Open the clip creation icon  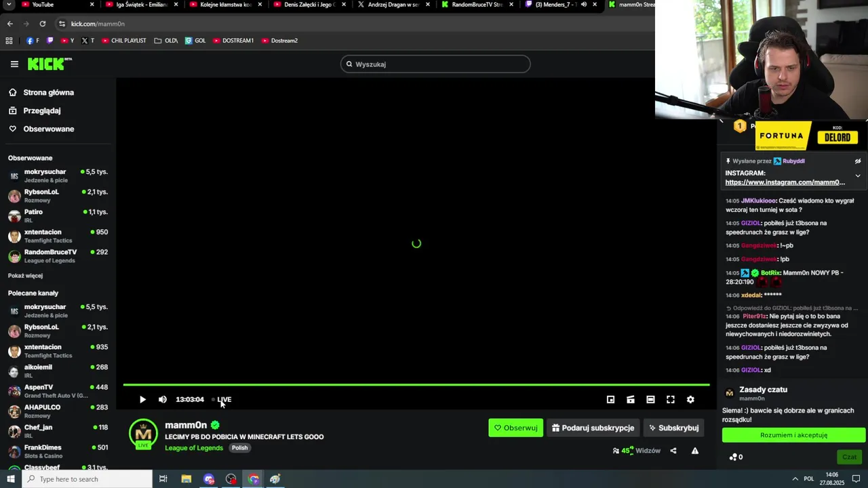(x=631, y=399)
